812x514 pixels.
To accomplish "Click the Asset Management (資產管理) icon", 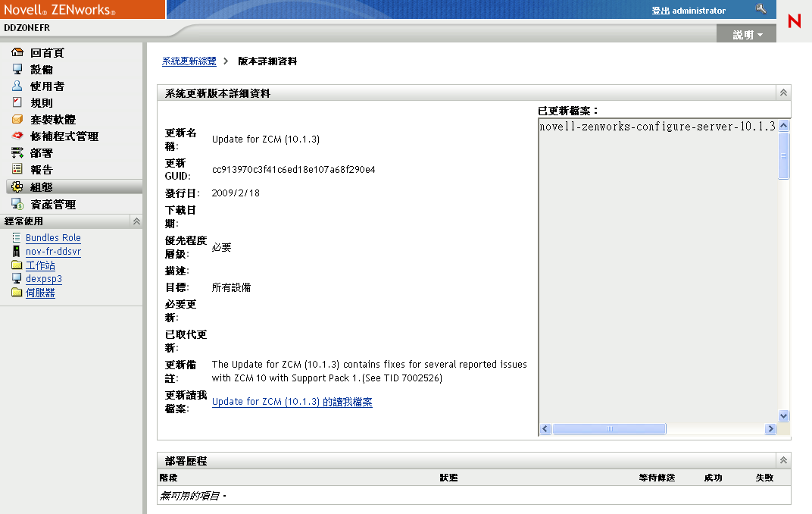I will coord(17,204).
